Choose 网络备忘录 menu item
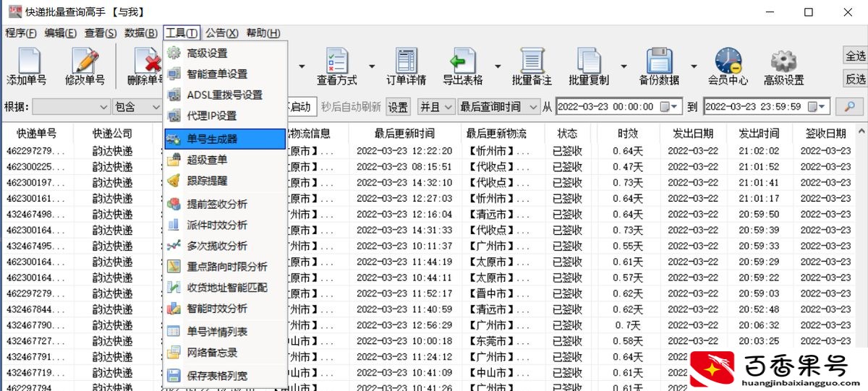This screenshot has height=391, width=868. pos(226,353)
